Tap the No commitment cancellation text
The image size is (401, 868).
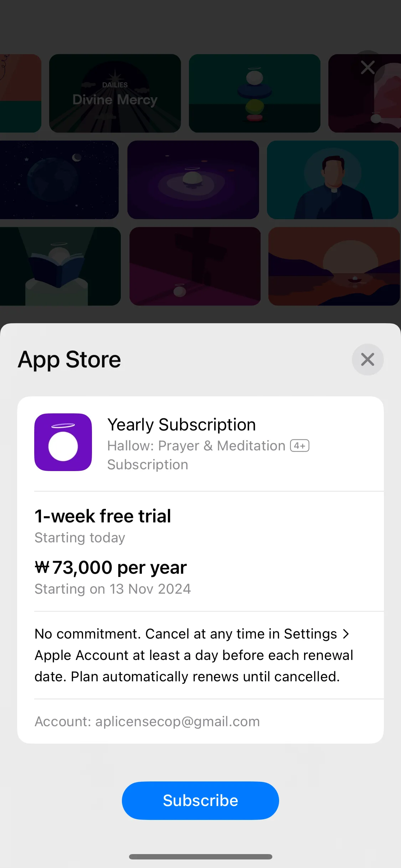[x=194, y=655]
